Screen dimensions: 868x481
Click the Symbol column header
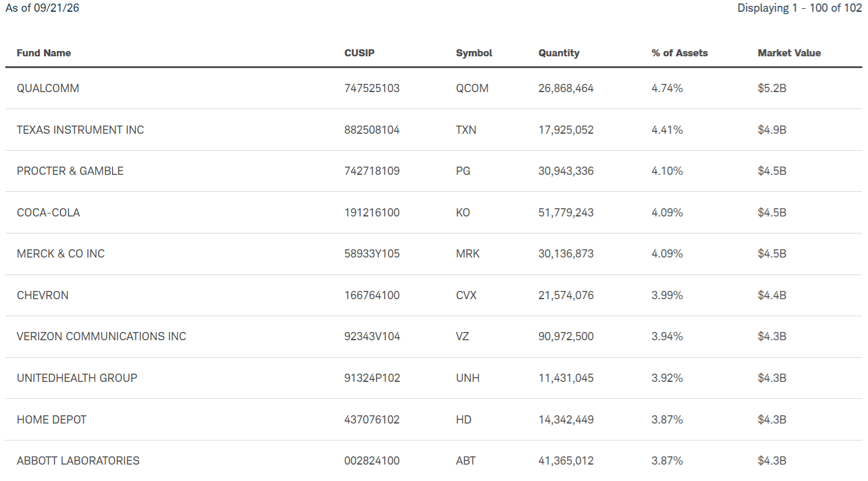pos(474,53)
